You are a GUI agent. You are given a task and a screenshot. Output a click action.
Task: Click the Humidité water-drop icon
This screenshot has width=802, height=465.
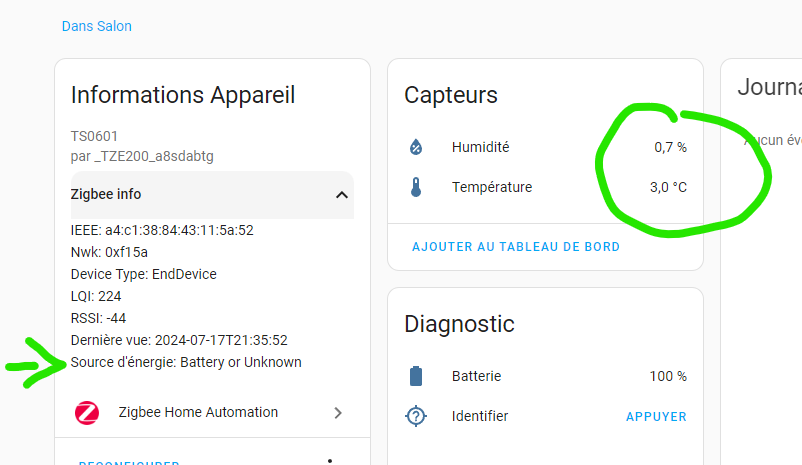(417, 147)
